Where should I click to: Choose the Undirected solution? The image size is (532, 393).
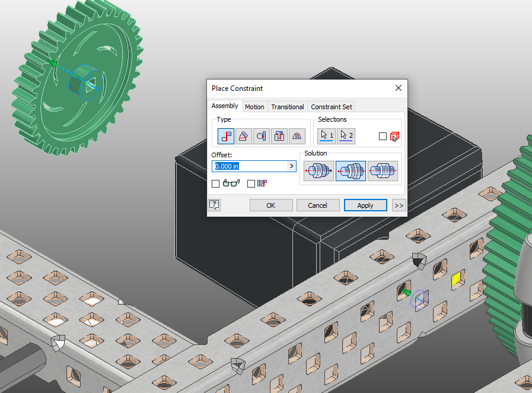pyautogui.click(x=383, y=171)
